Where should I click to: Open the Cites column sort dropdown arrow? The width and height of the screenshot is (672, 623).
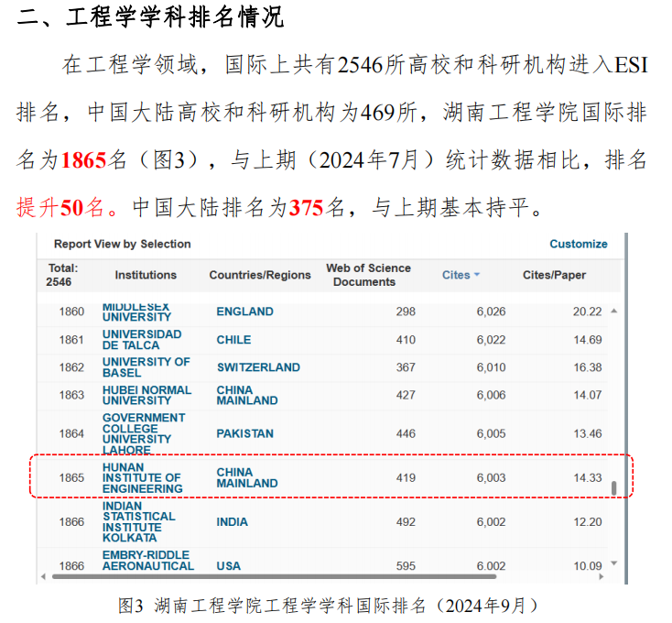[477, 275]
